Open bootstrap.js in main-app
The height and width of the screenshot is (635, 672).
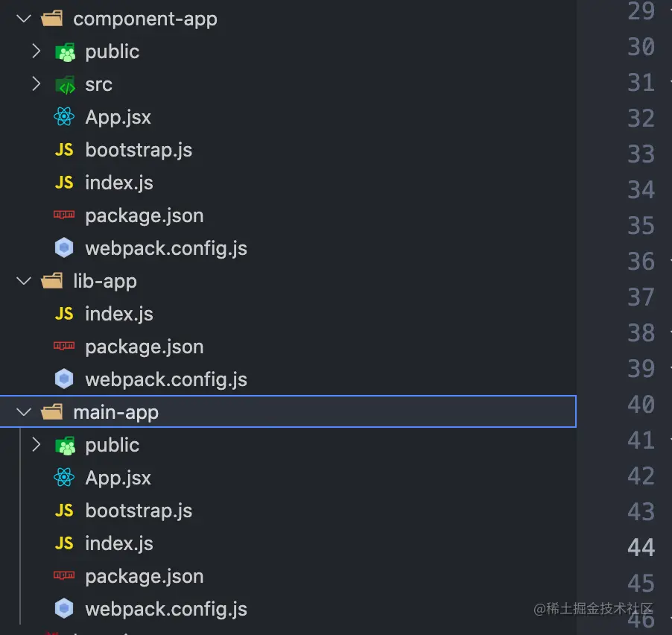[139, 511]
